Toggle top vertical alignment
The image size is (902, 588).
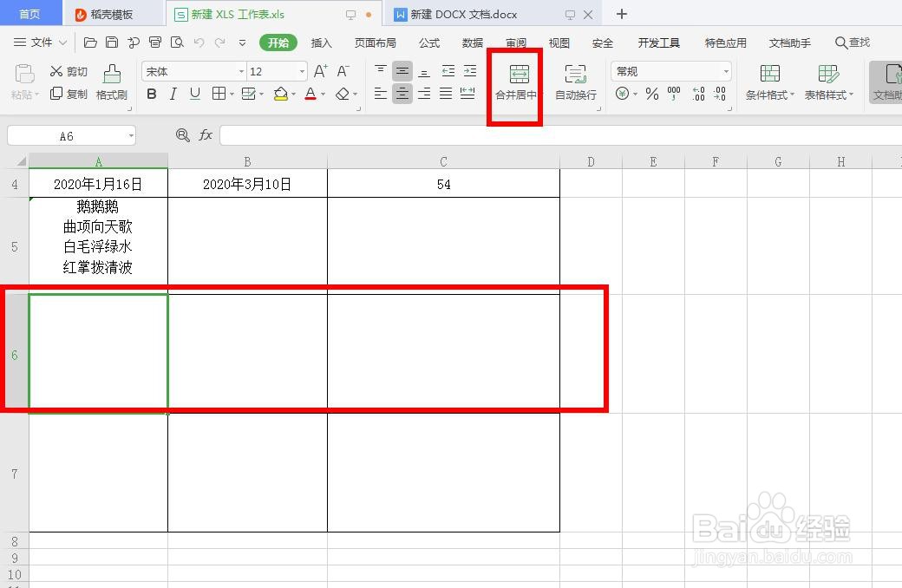(380, 71)
